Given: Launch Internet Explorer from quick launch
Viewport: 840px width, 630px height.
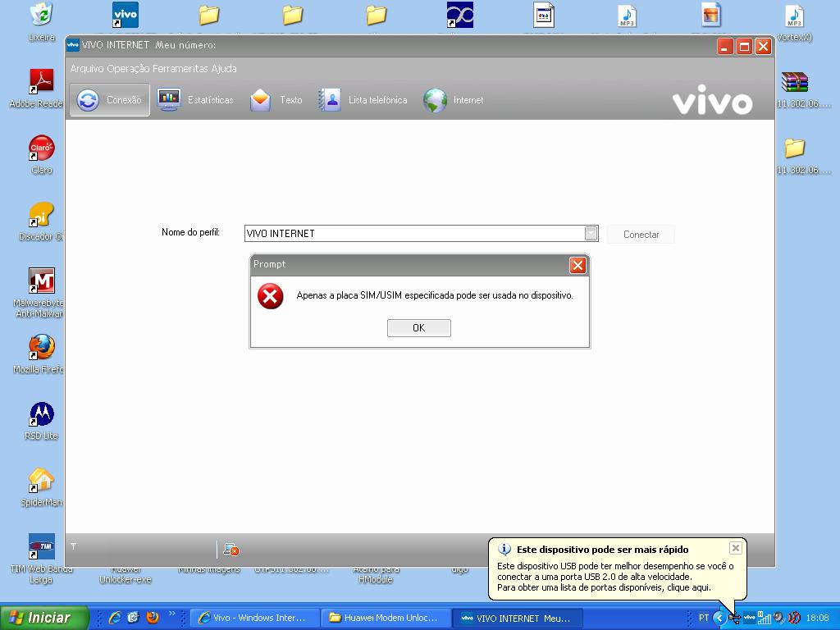Looking at the screenshot, I should tap(115, 618).
